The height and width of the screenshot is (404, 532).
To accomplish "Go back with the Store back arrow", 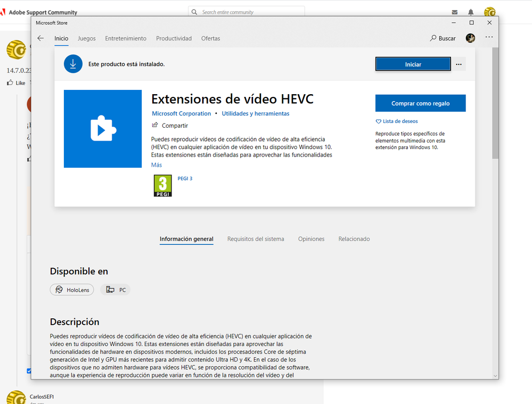I will 40,38.
